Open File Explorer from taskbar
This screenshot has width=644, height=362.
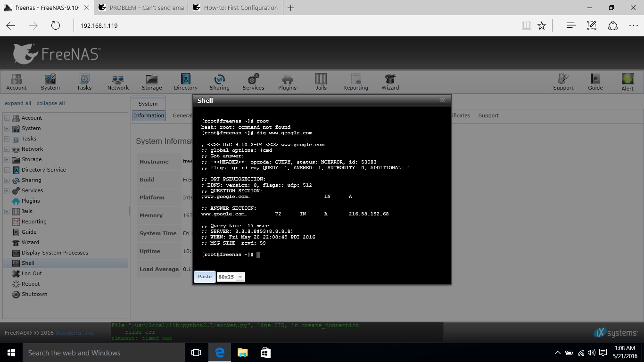point(242,353)
